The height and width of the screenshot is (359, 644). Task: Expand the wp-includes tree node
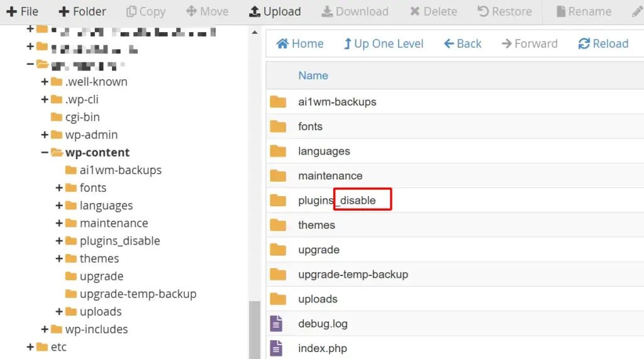pyautogui.click(x=45, y=329)
